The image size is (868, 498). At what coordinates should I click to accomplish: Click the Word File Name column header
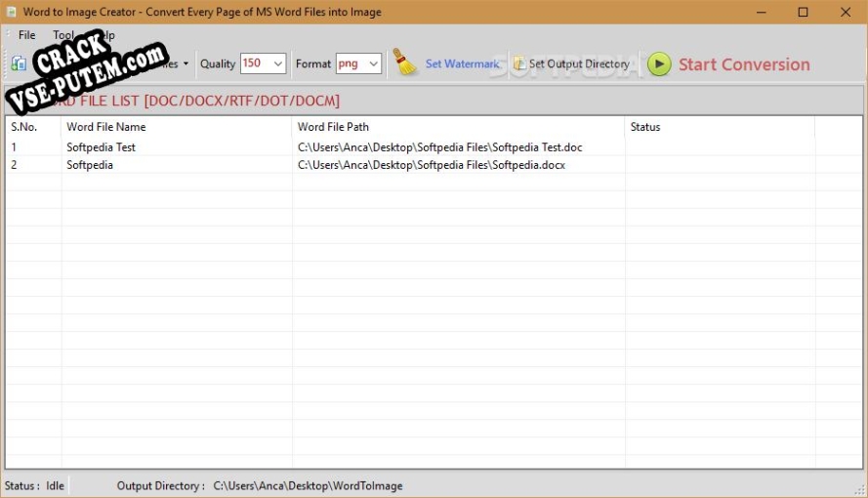click(106, 127)
